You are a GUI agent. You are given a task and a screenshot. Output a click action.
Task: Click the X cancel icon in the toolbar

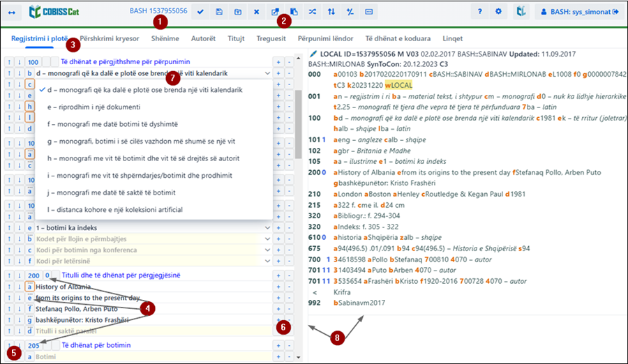click(x=257, y=12)
